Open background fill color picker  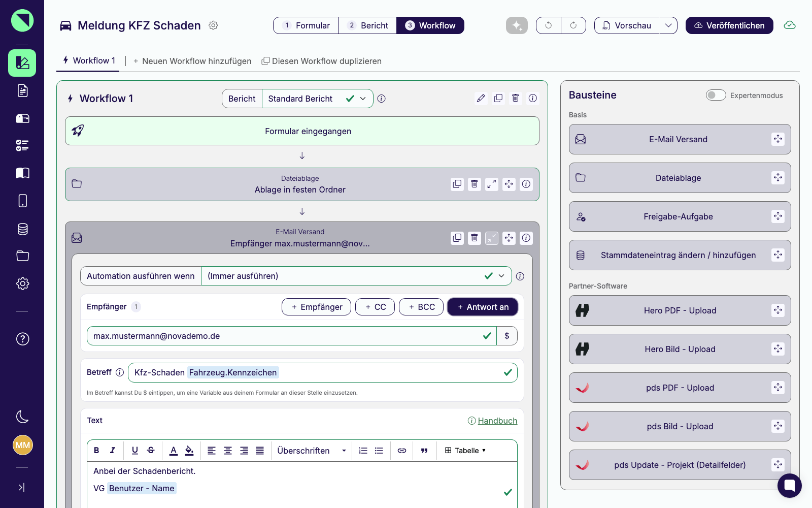point(189,451)
